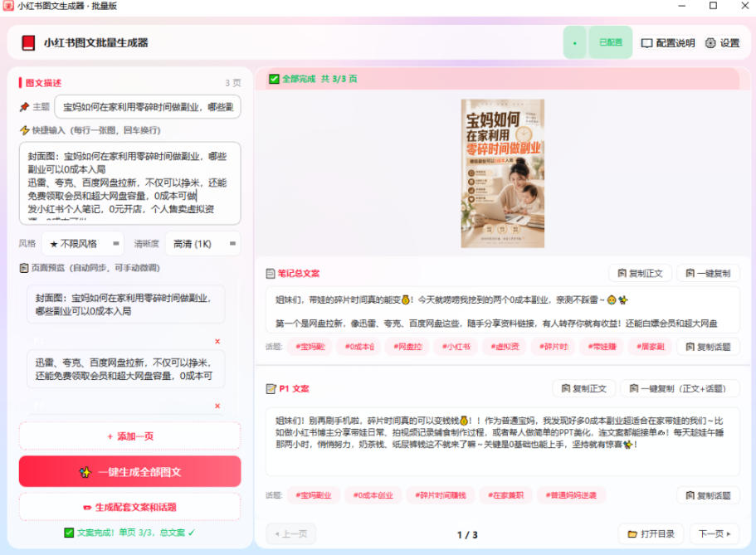Click the green status dot indicator
Screen dimensions: 756x555
[575, 43]
